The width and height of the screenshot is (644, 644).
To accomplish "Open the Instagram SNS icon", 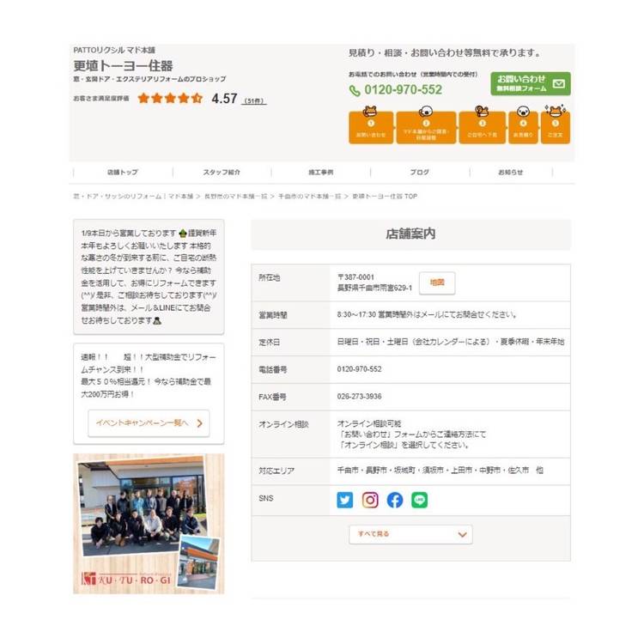I will 369,500.
